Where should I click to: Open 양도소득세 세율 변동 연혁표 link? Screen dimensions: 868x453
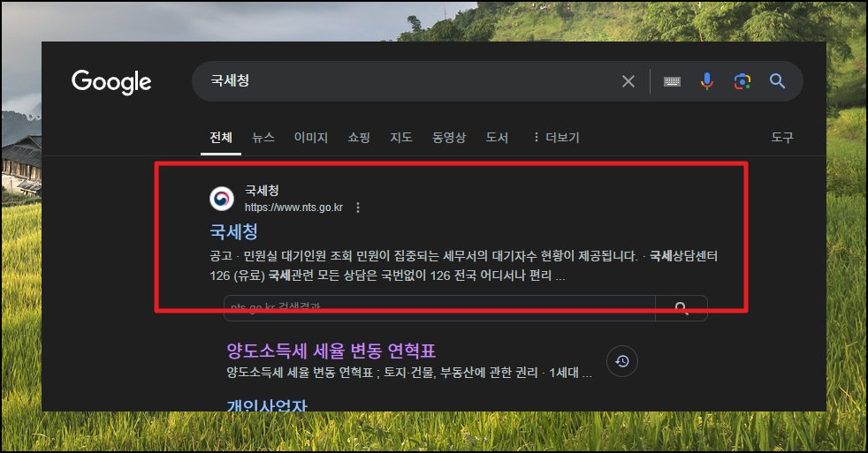pos(331,351)
